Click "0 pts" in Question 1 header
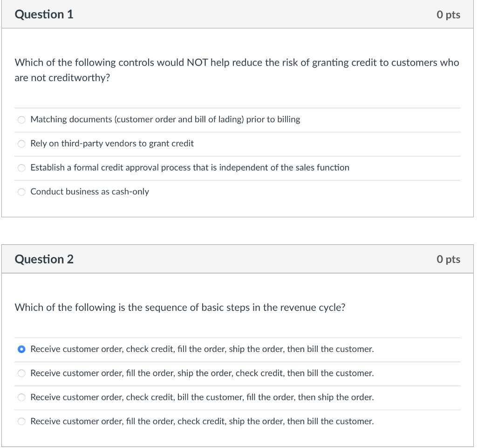This screenshot has width=477, height=448. click(x=448, y=15)
